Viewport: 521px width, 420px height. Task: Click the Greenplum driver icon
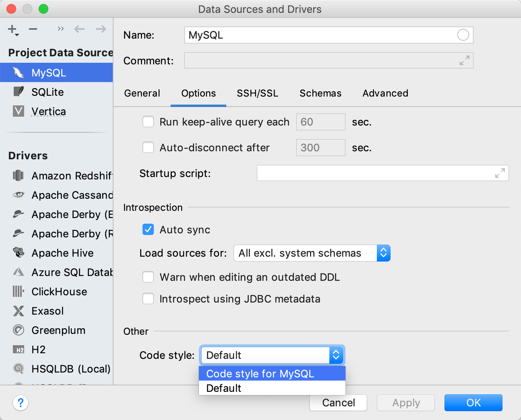point(18,330)
